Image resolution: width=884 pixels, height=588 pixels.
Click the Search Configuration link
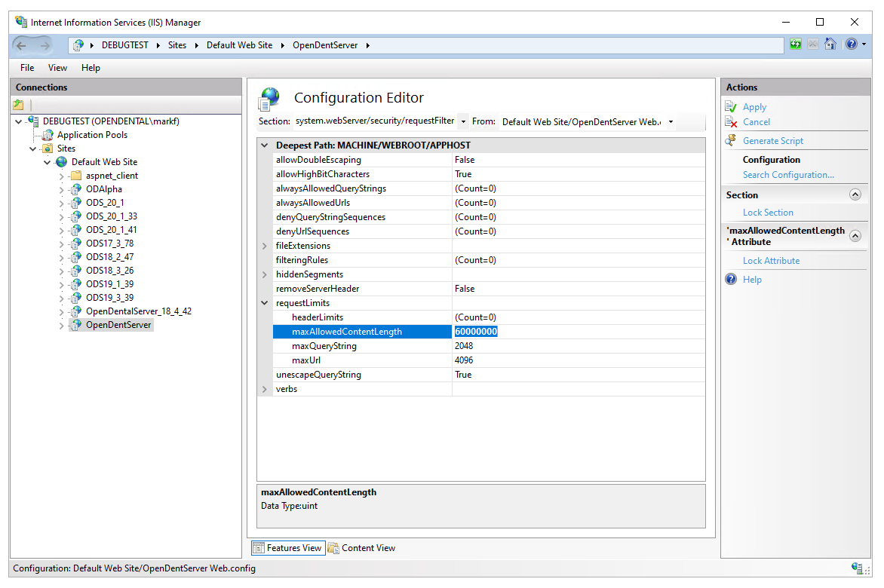pyautogui.click(x=788, y=175)
